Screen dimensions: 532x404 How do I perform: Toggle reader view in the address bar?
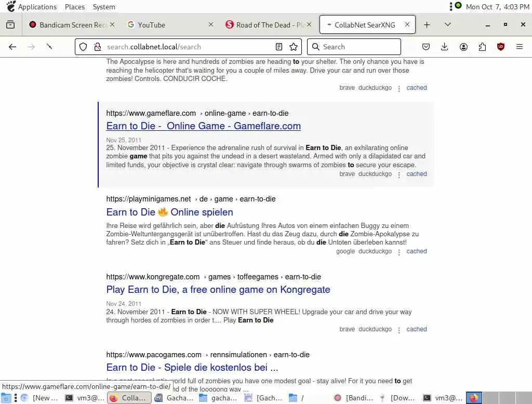(279, 47)
